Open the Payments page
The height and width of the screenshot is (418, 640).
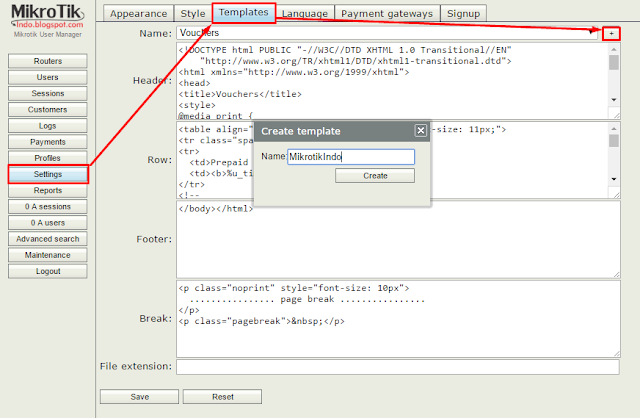click(x=48, y=142)
